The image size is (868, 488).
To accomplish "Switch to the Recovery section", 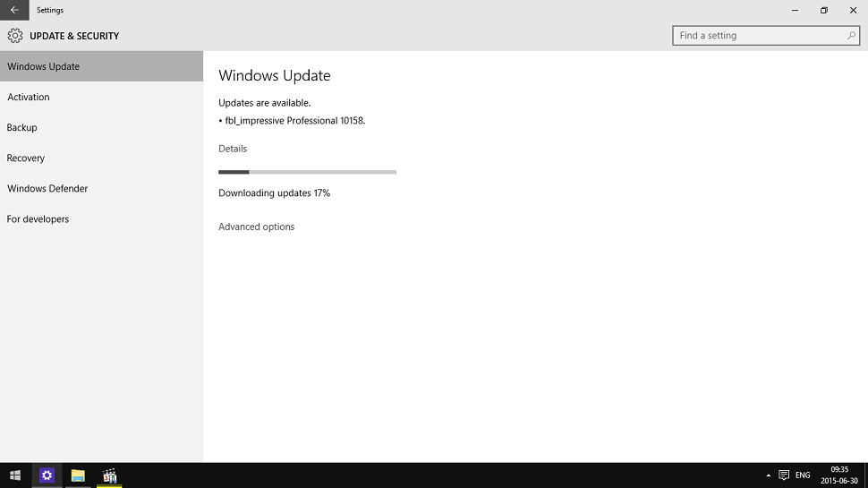I will coord(26,158).
